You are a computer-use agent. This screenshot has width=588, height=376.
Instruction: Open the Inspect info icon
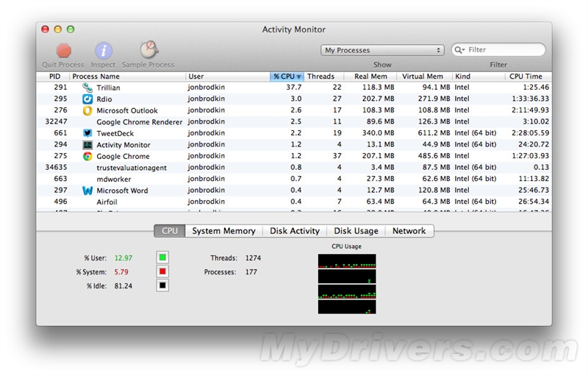click(104, 51)
